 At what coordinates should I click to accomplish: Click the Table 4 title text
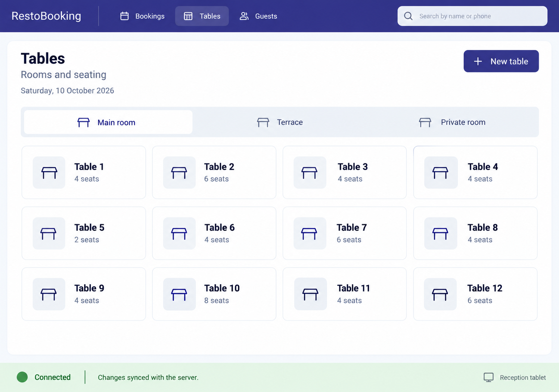point(483,167)
